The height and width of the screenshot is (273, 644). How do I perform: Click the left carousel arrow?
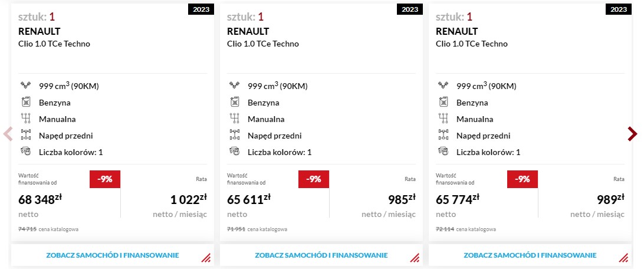(8, 134)
